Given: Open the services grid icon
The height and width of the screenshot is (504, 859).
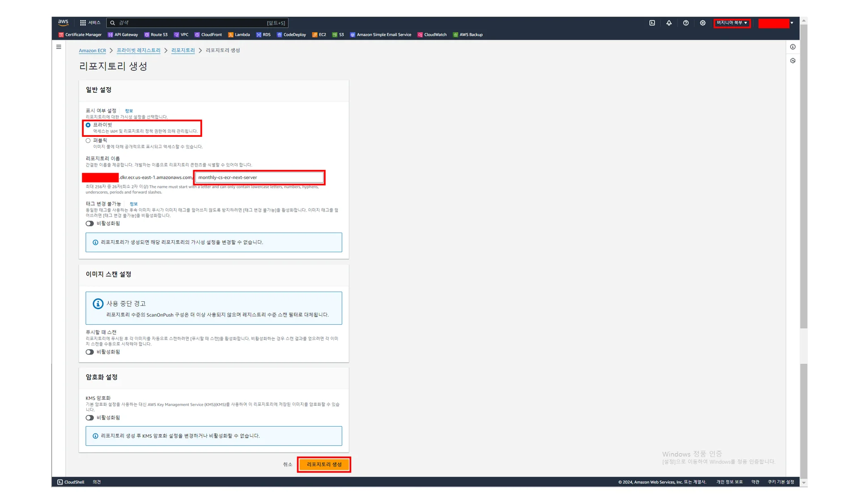Looking at the screenshot, I should click(83, 23).
